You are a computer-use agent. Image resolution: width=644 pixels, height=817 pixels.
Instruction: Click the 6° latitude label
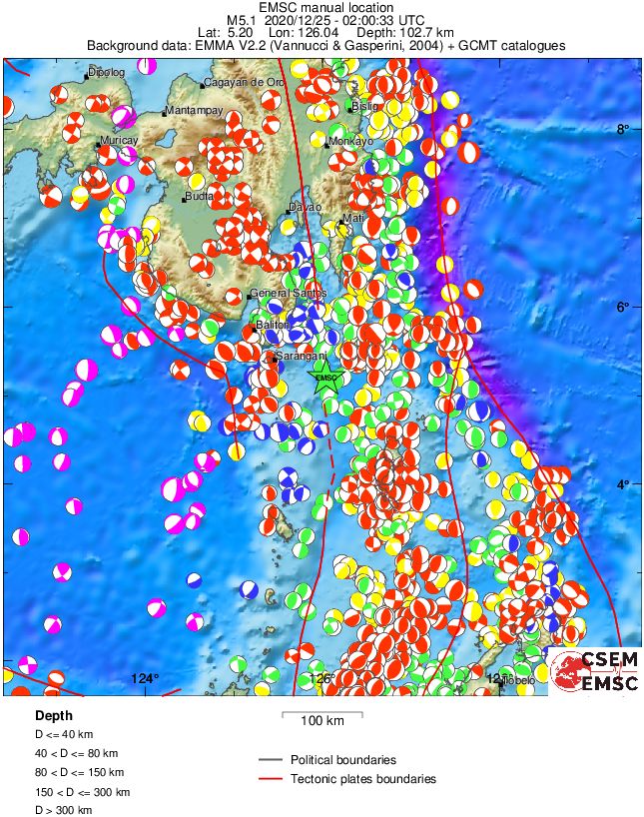[623, 307]
